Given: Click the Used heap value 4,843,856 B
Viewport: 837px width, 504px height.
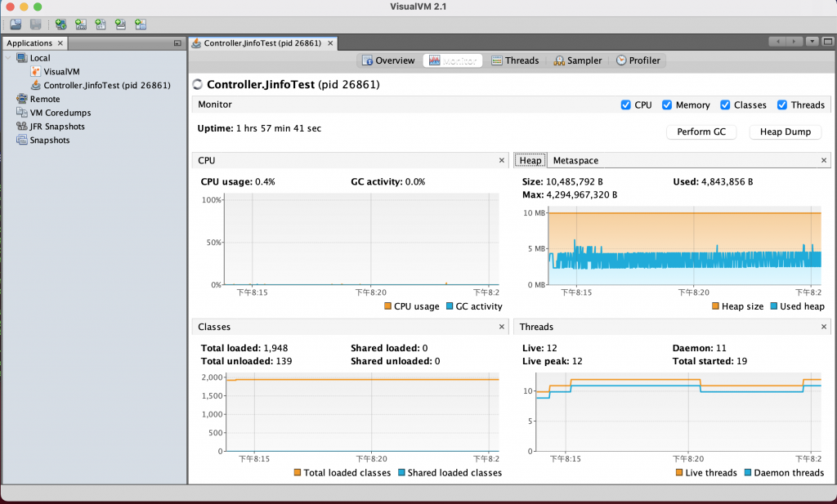Looking at the screenshot, I should pyautogui.click(x=727, y=182).
